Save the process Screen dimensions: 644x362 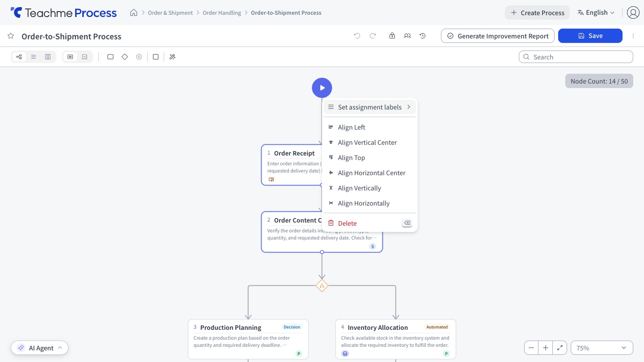(x=590, y=36)
